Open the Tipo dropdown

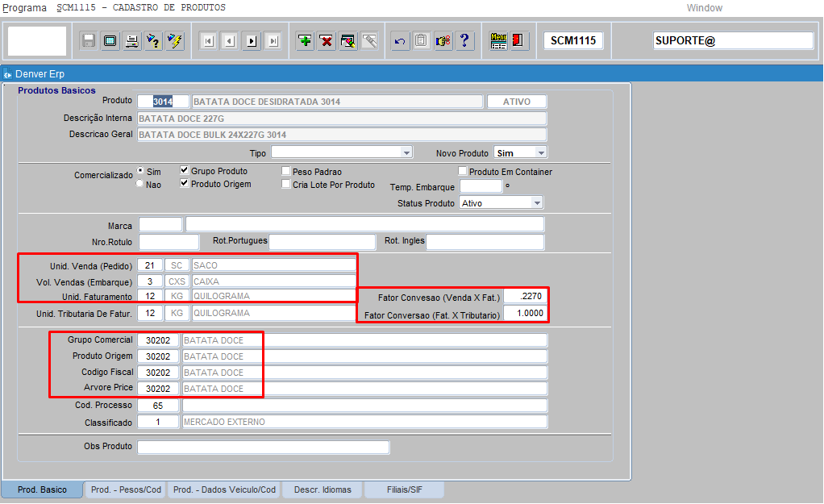tap(406, 152)
